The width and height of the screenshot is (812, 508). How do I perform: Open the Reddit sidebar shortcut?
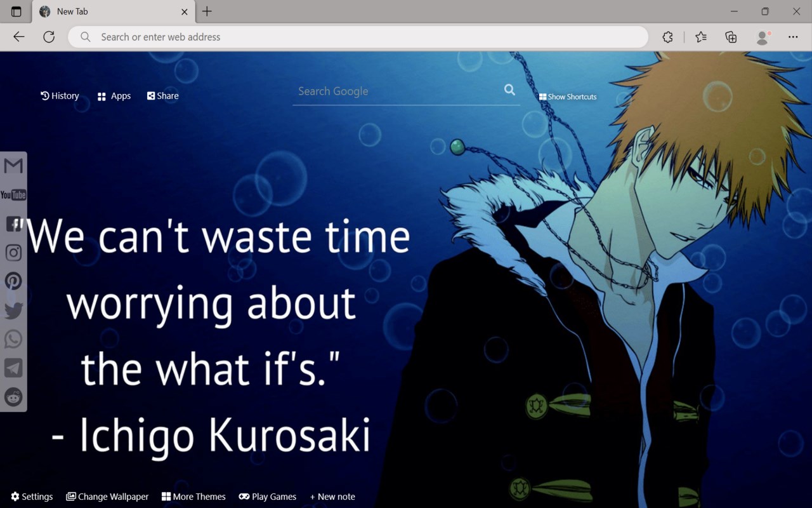(13, 397)
